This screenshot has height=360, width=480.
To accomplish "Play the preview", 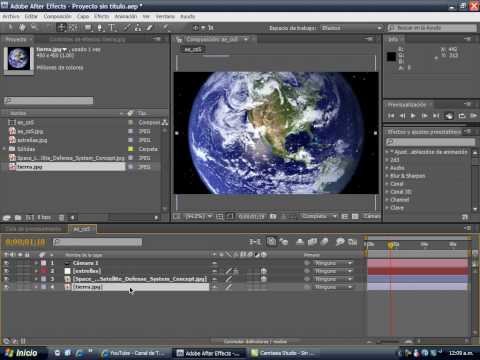I will tap(413, 116).
